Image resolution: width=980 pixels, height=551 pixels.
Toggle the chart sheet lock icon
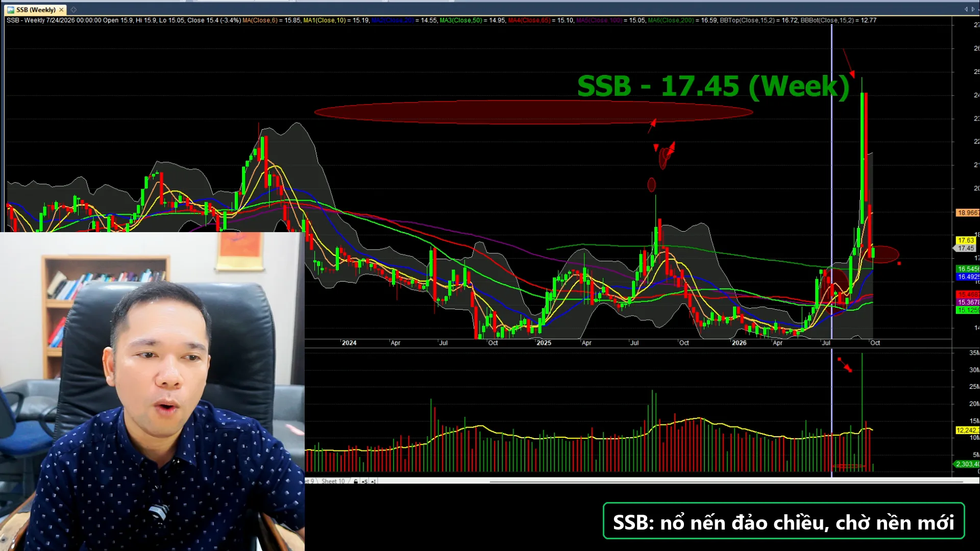(356, 481)
